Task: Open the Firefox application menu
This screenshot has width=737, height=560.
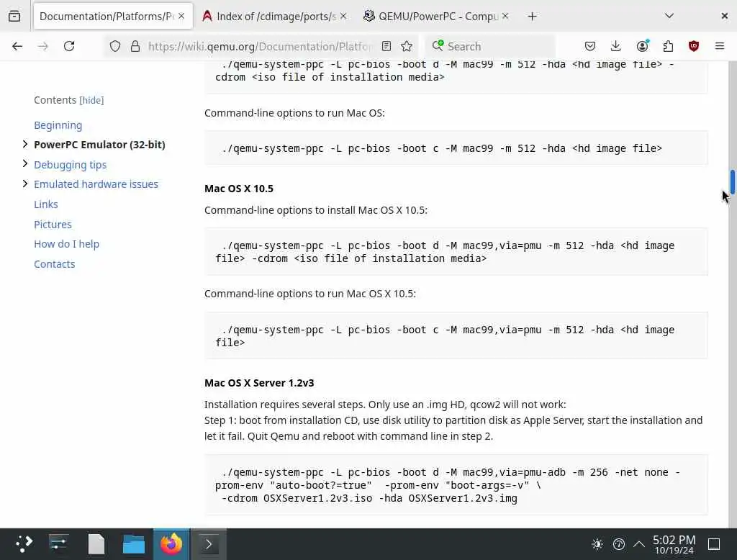Action: 720,46
